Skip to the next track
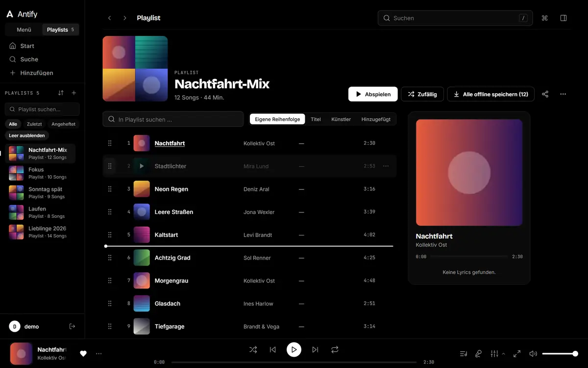Screen dimensions: 588x368 pyautogui.click(x=315, y=350)
